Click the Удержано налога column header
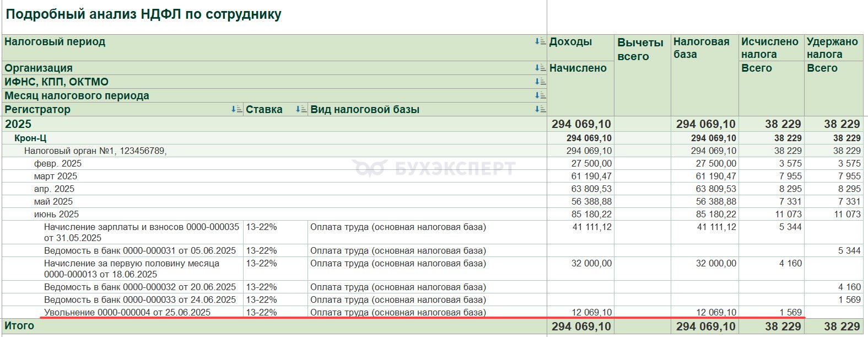This screenshot has height=337, width=868. click(832, 48)
